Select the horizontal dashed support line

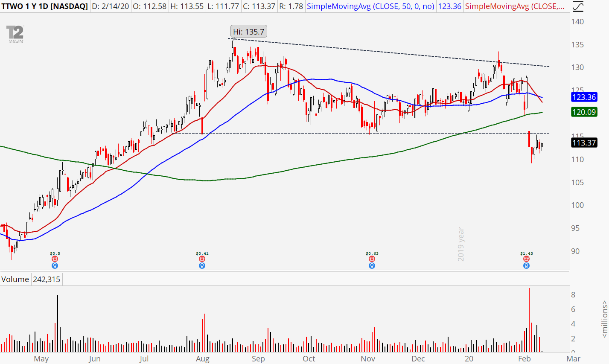click(x=361, y=133)
